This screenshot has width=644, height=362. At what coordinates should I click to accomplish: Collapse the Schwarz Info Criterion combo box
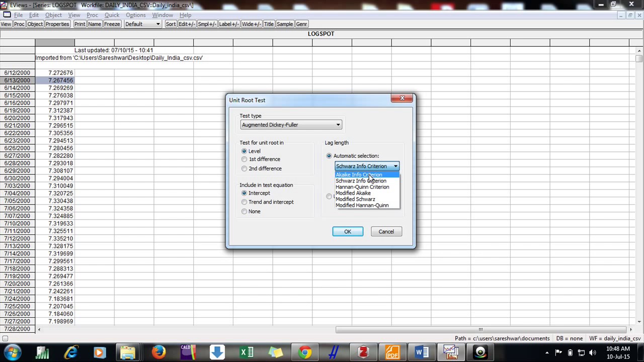(395, 166)
